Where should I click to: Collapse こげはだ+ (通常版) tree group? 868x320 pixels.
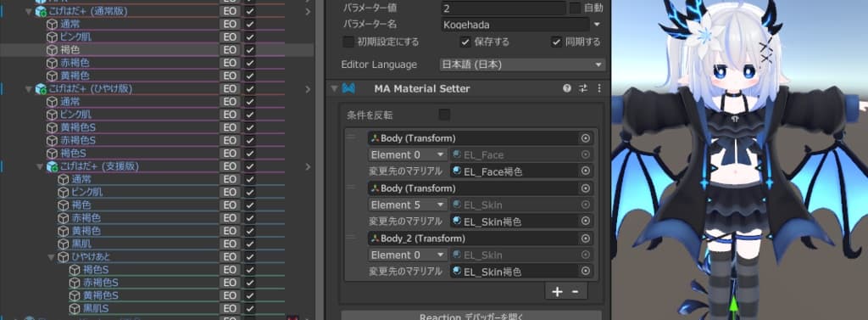(29, 11)
